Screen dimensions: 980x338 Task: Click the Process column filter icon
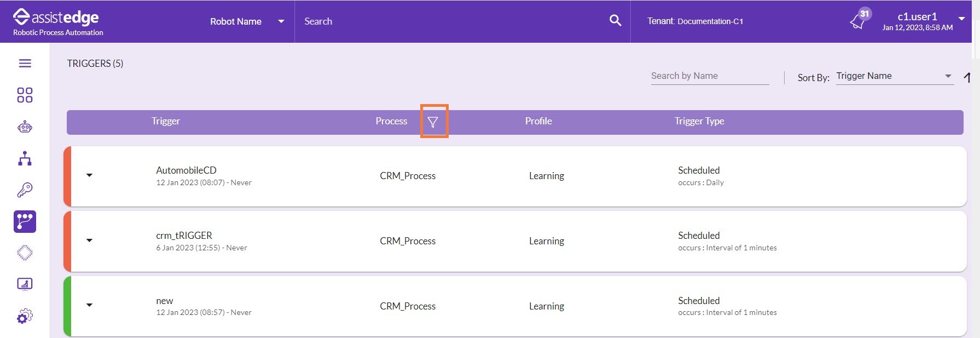[433, 122]
